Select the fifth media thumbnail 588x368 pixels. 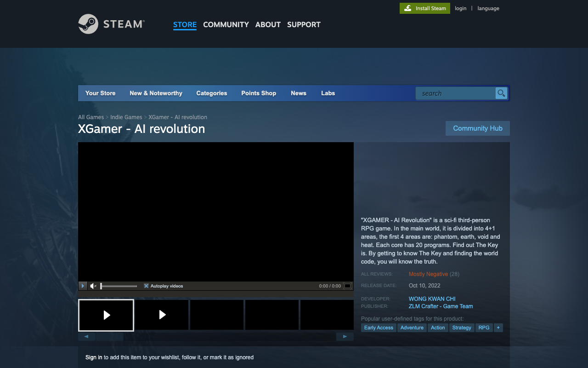click(327, 315)
